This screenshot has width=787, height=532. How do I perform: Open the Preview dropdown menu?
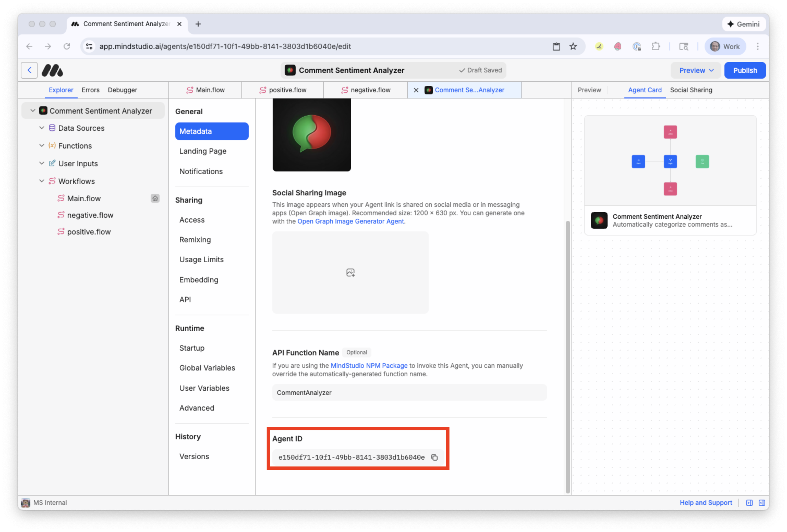[x=695, y=70]
